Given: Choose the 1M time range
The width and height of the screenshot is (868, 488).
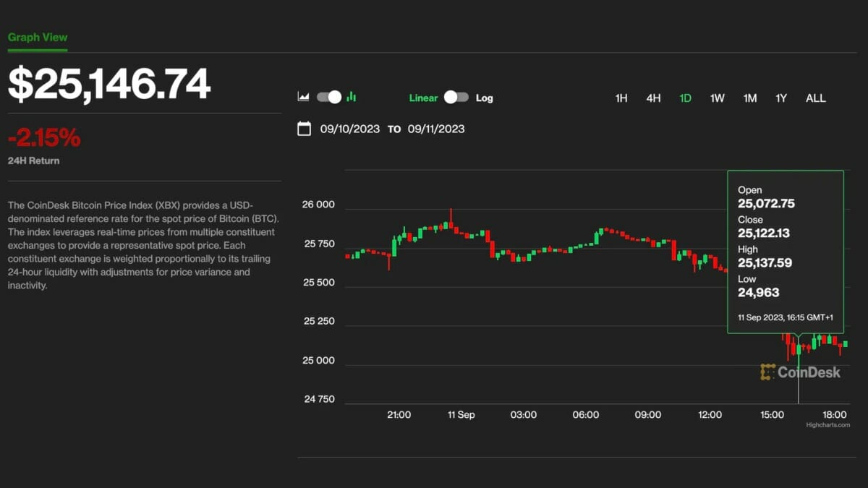Looking at the screenshot, I should coord(750,98).
